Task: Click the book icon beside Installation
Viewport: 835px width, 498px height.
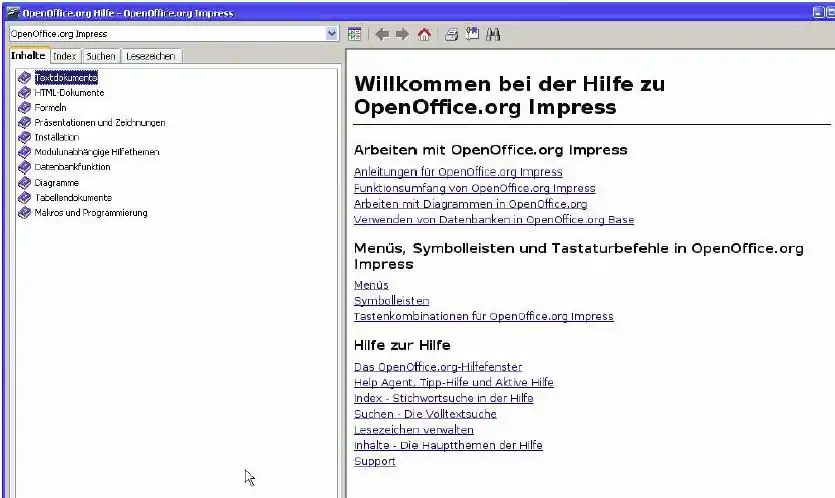Action: (x=24, y=137)
